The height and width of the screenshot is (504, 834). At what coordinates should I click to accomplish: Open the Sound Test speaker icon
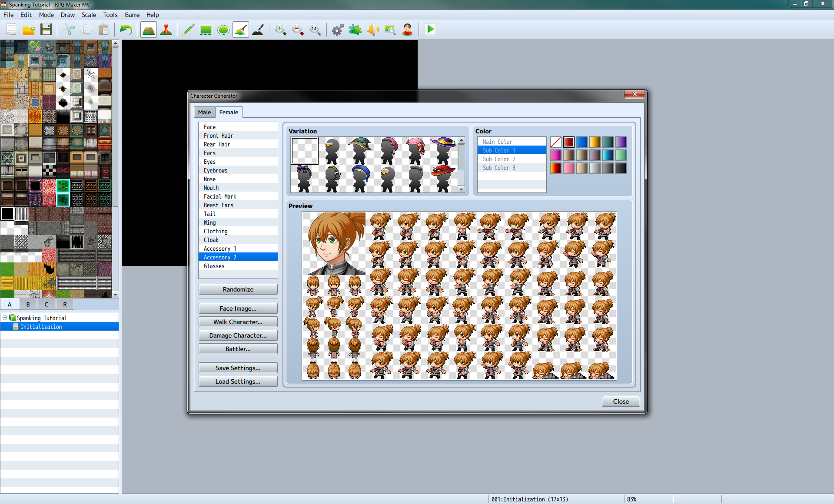click(x=373, y=30)
